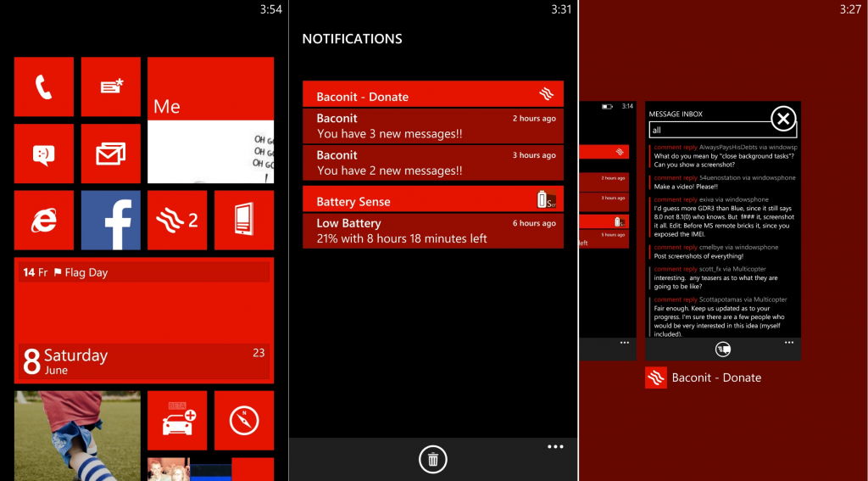Clear notifications with trash can button
The width and height of the screenshot is (868, 481).
pyautogui.click(x=433, y=460)
